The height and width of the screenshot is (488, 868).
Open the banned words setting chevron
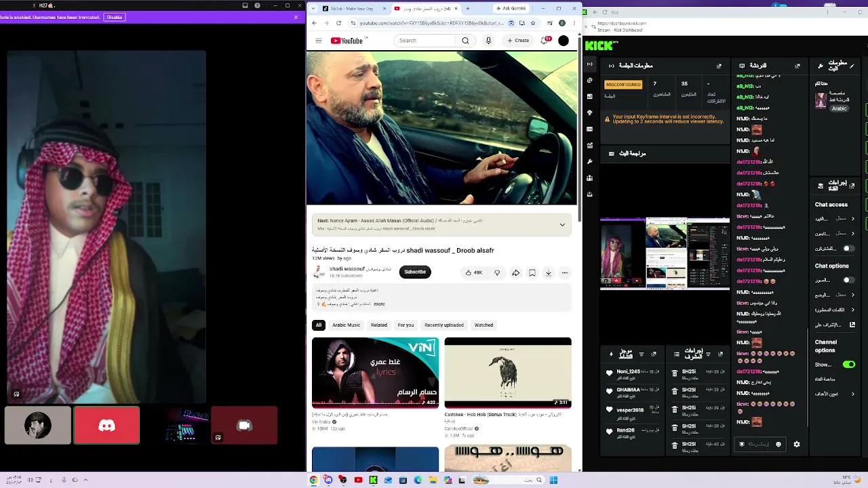coord(853,310)
